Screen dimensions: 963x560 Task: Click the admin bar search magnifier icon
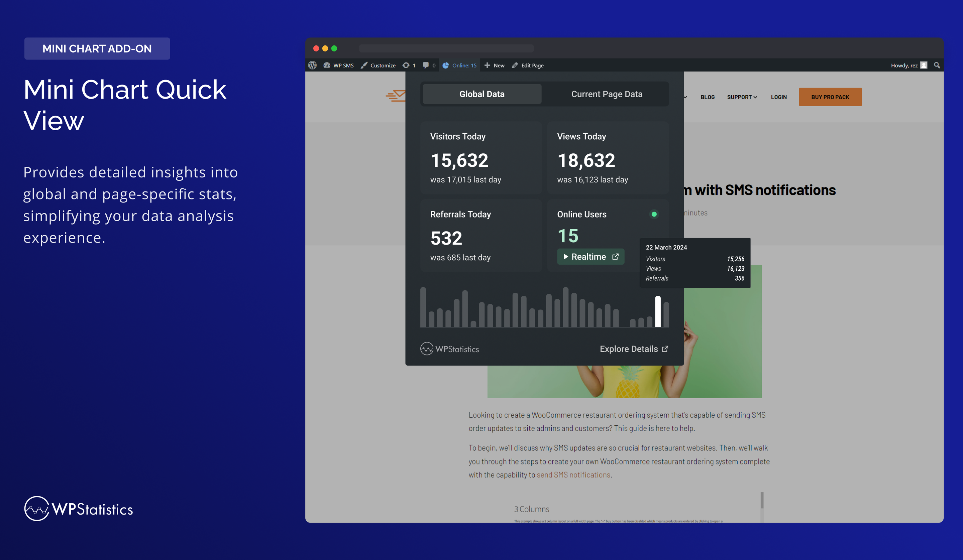[937, 65]
